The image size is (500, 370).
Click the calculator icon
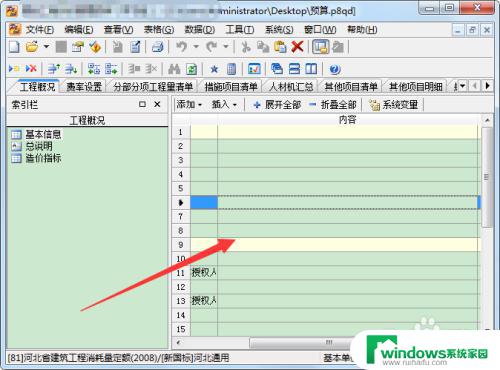231,69
